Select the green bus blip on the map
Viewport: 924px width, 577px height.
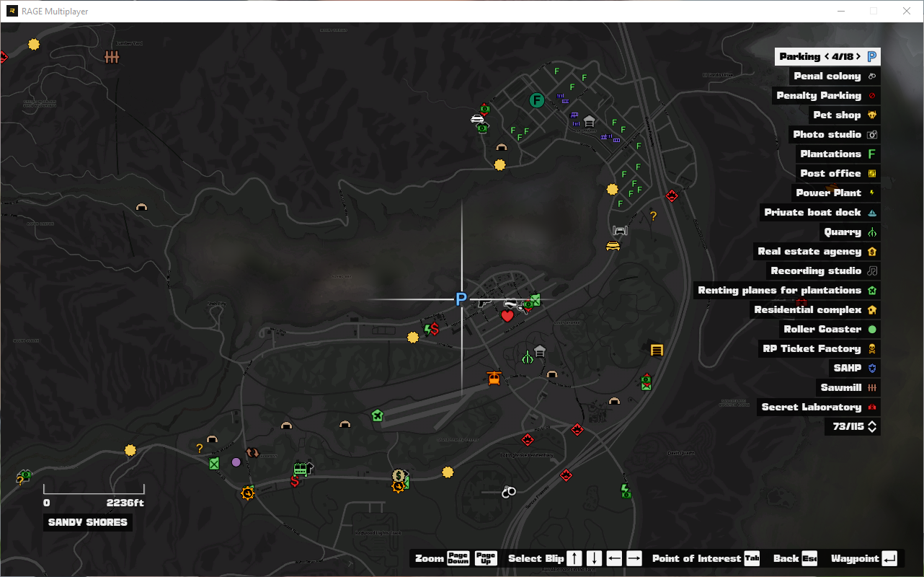[301, 470]
